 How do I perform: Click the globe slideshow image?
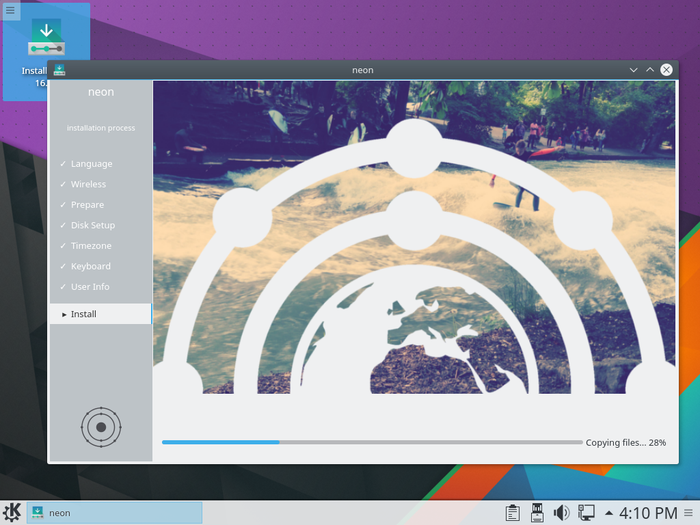pos(414,238)
